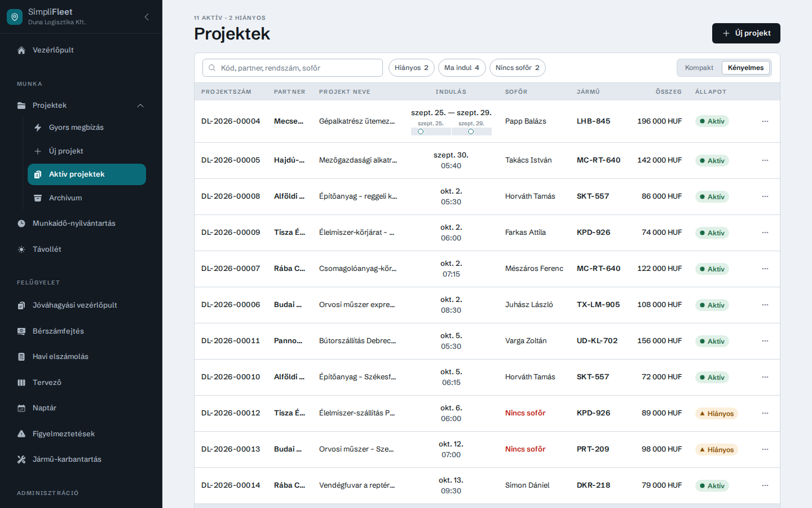Collapse the Projektek sidebar group
The image size is (812, 508).
click(140, 106)
